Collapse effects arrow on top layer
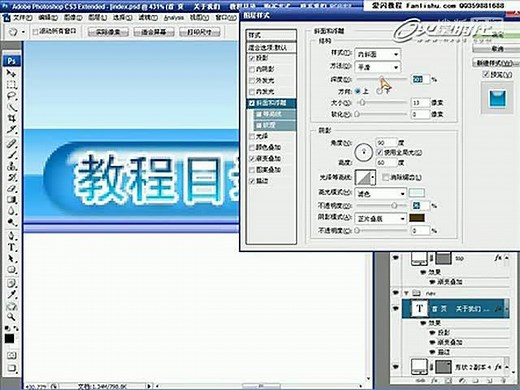Viewport: 520px width, 390px height. click(x=507, y=258)
